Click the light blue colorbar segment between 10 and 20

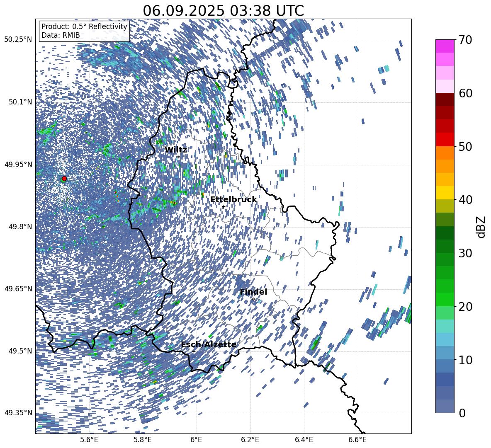click(445, 339)
